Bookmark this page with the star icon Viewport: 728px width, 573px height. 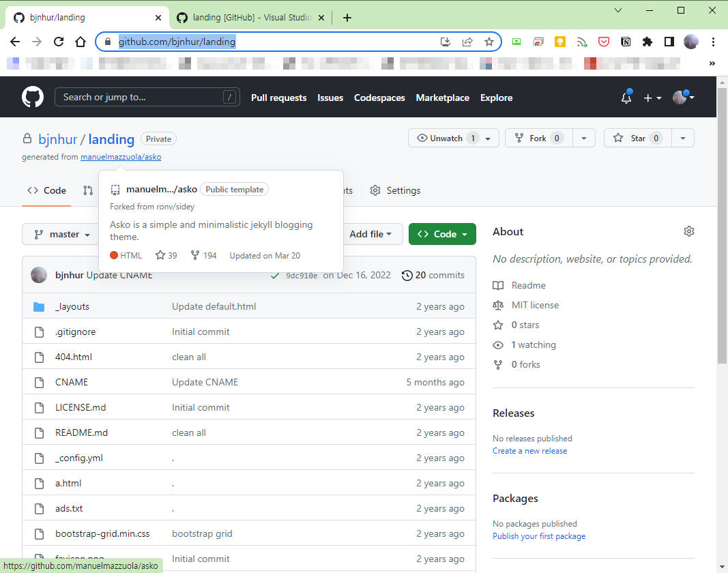489,42
